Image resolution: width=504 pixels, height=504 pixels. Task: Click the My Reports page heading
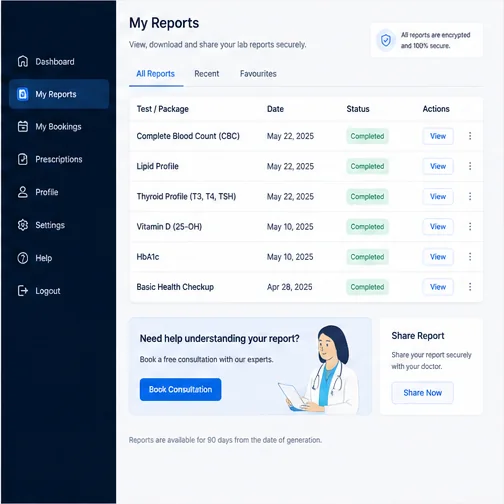pyautogui.click(x=164, y=23)
